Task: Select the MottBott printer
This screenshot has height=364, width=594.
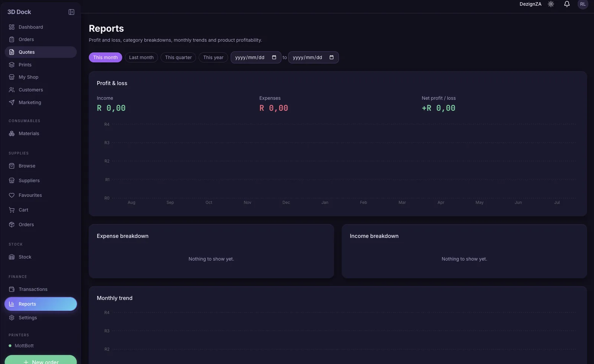Action: [x=24, y=346]
